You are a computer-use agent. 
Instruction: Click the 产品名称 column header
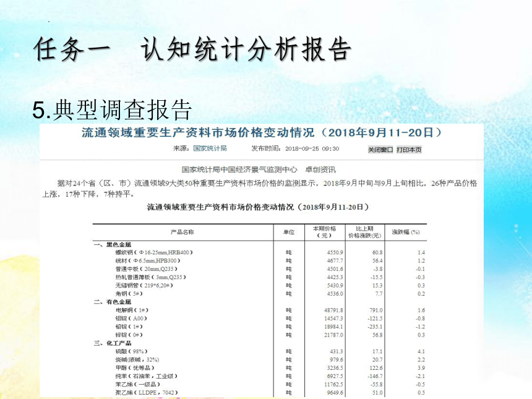182,232
